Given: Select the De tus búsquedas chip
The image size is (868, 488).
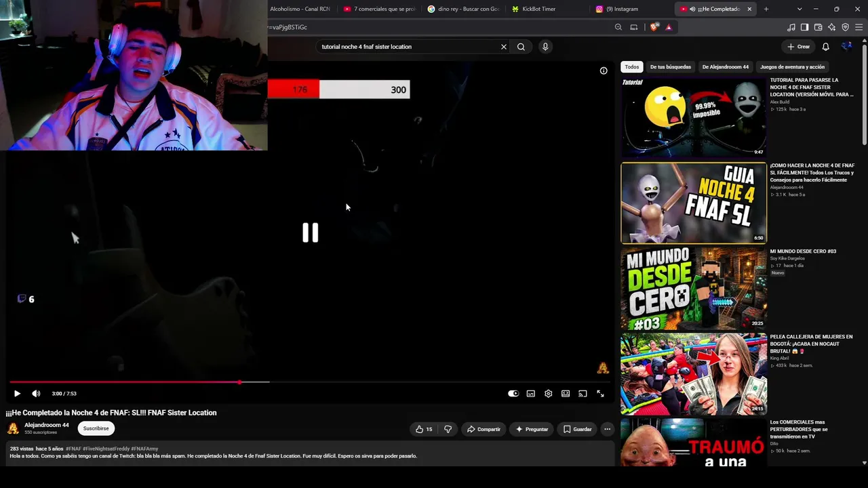Looking at the screenshot, I should 671,67.
